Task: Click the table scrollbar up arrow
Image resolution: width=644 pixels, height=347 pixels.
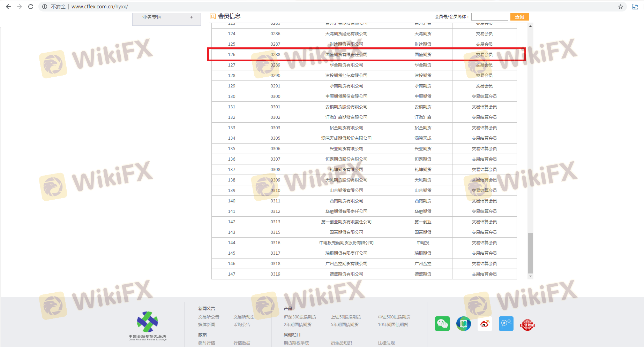Action: click(x=530, y=26)
